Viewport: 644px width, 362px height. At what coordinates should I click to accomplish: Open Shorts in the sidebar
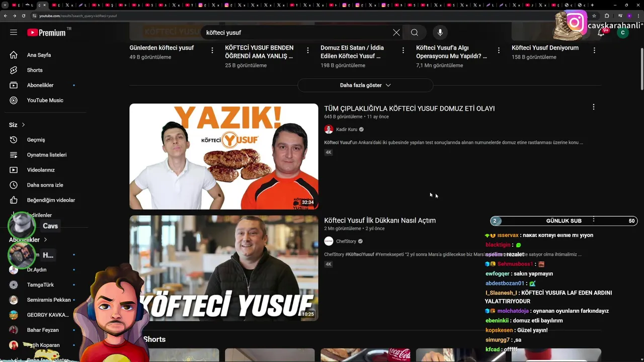(x=35, y=70)
